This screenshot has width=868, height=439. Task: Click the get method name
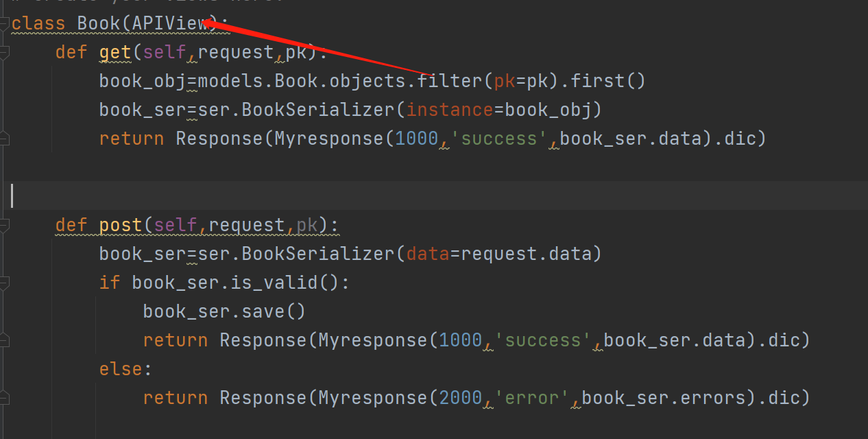115,52
